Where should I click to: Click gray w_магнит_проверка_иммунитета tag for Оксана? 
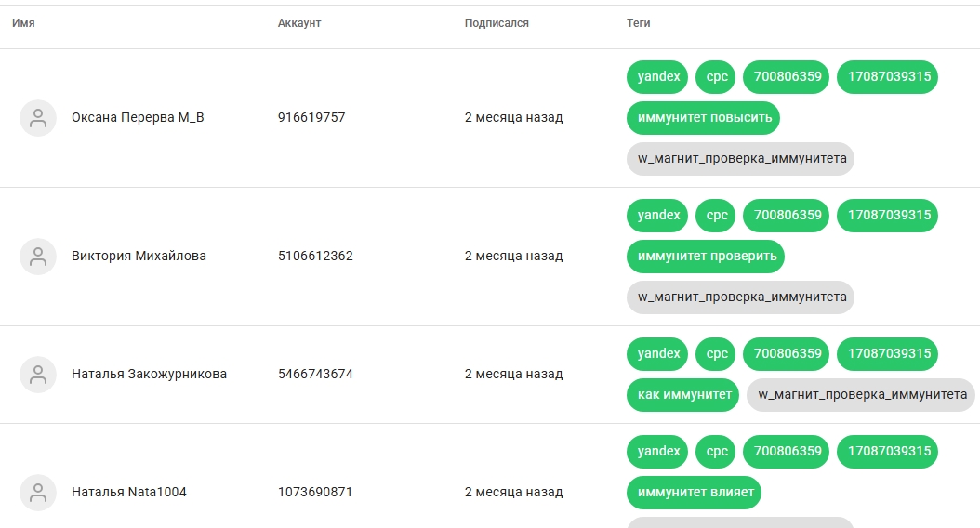pyautogui.click(x=740, y=159)
